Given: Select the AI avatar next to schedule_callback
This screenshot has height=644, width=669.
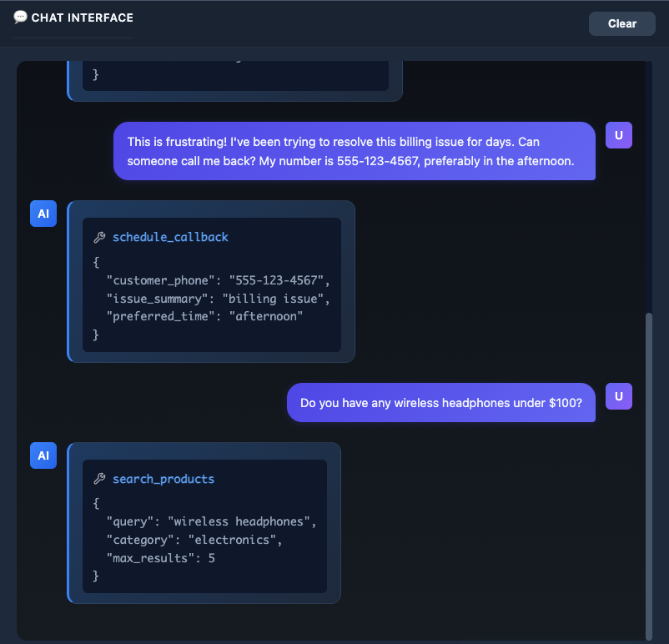Looking at the screenshot, I should pyautogui.click(x=43, y=214).
